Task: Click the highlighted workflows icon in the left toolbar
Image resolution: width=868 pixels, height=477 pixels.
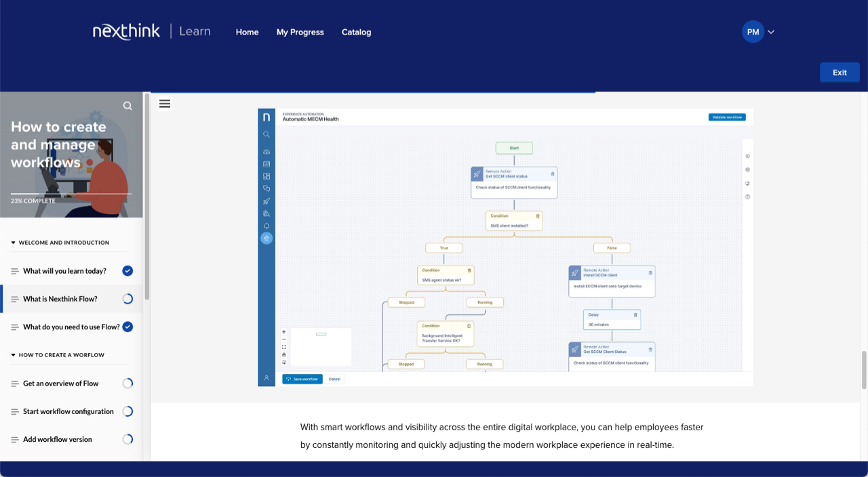Action: coord(266,238)
